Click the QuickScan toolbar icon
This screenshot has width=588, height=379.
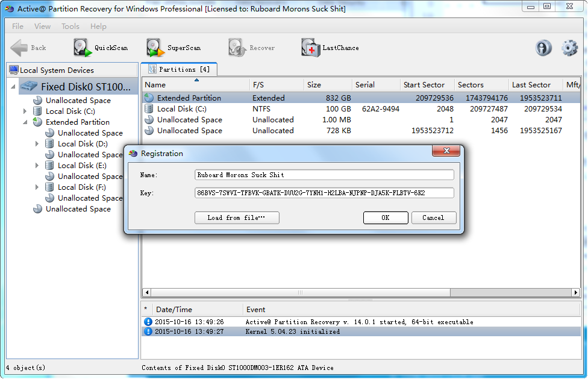[83, 48]
